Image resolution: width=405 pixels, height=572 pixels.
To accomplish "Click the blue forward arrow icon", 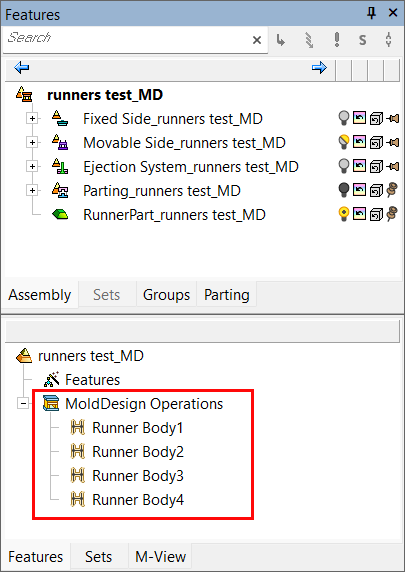I will (x=319, y=67).
